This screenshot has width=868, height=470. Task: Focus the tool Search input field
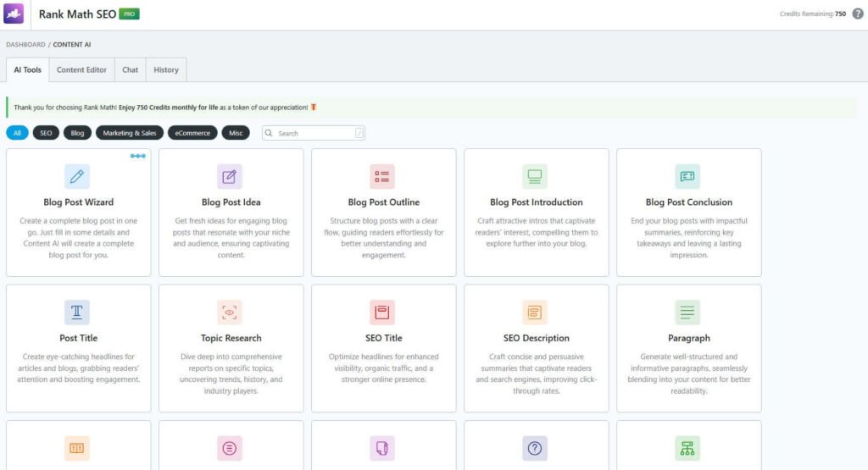(315, 133)
